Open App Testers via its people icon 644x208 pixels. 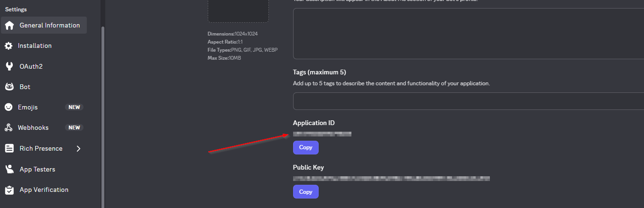pos(9,169)
